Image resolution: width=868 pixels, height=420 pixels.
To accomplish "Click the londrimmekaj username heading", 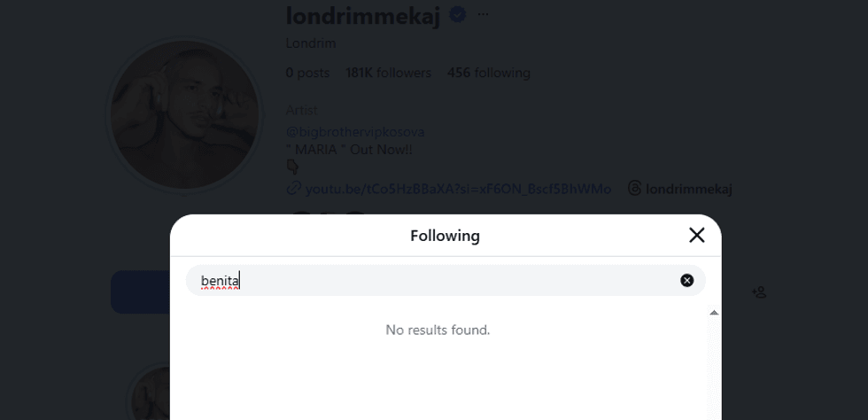I will pyautogui.click(x=362, y=15).
